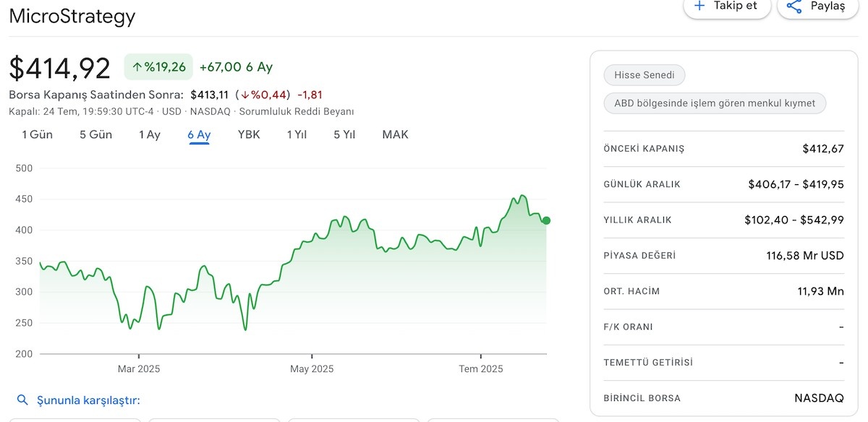Click the $412,67 previous close value
The height and width of the screenshot is (422, 868).
pyautogui.click(x=823, y=149)
